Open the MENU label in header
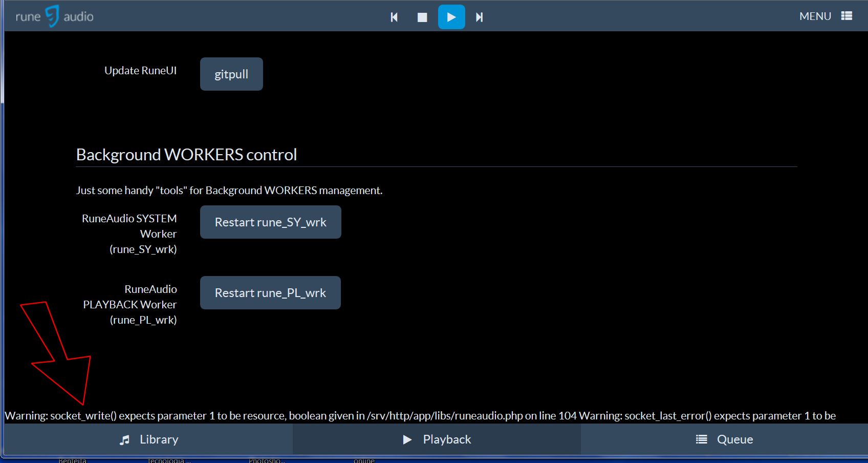This screenshot has width=868, height=463. (x=815, y=16)
